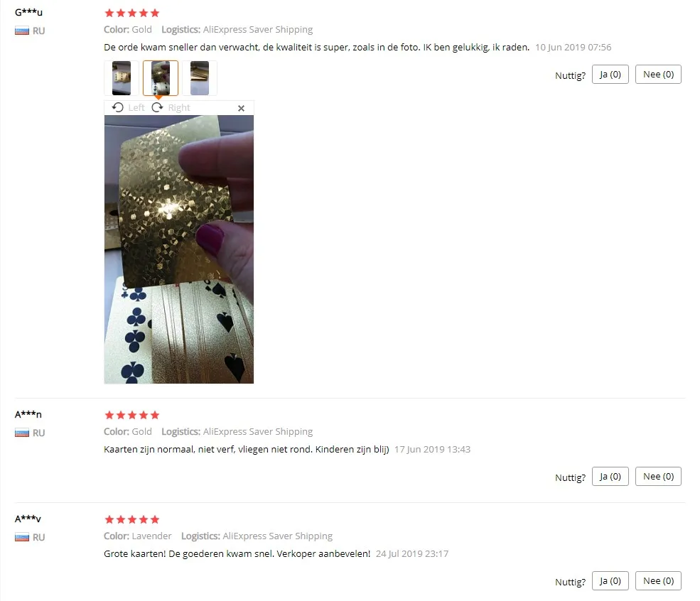Vote Ja on A***n's review
The width and height of the screenshot is (700, 601).
coord(610,477)
